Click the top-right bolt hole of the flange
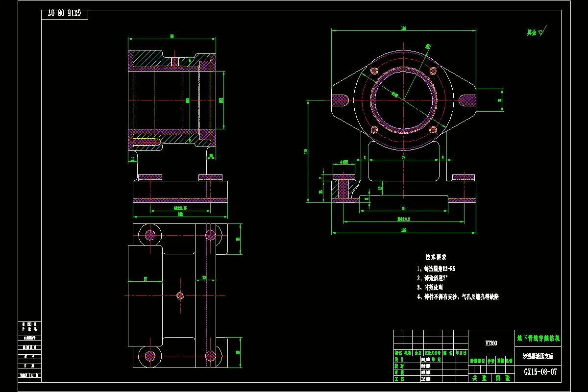Viewport: 588px width, 392px height. (433, 71)
